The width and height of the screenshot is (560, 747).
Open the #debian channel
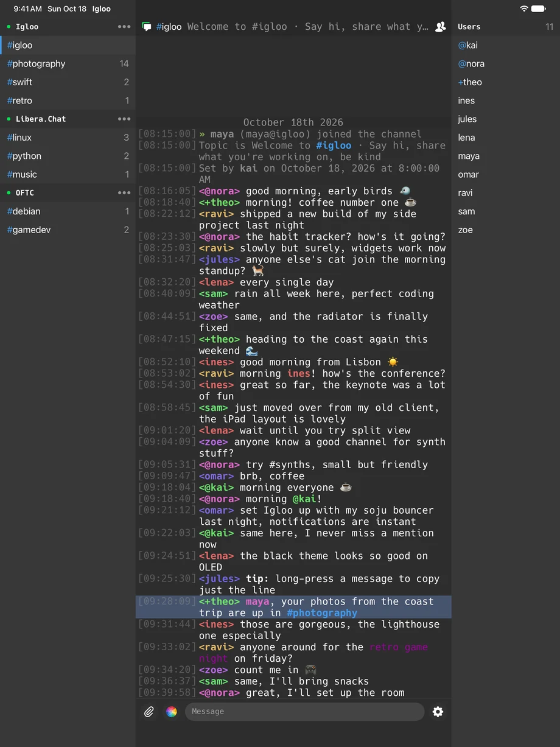[68, 211]
